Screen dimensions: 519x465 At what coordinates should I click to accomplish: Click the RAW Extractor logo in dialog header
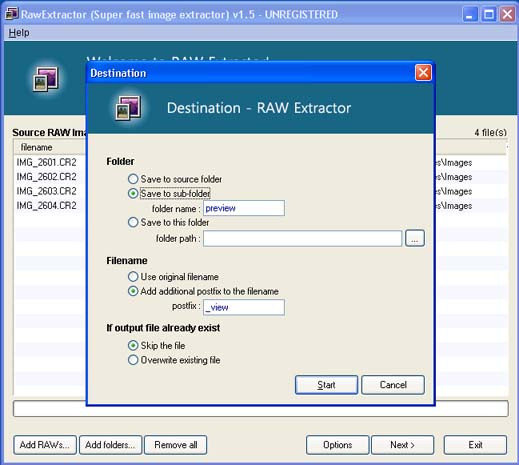pyautogui.click(x=128, y=107)
